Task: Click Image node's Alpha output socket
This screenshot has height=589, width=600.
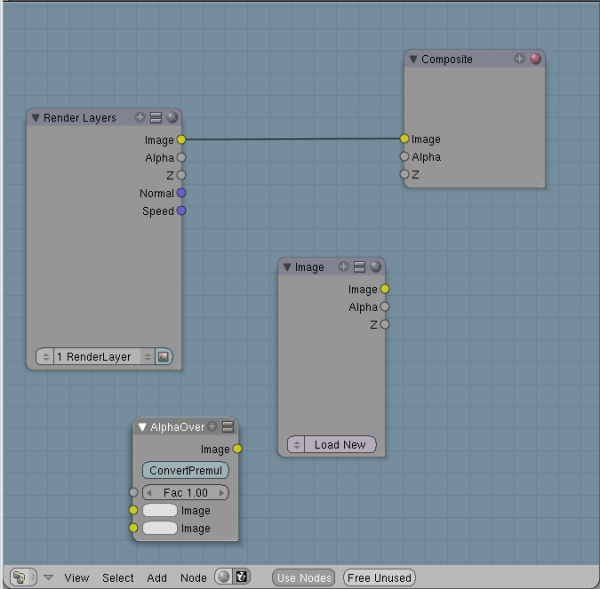Action: pyautogui.click(x=385, y=307)
